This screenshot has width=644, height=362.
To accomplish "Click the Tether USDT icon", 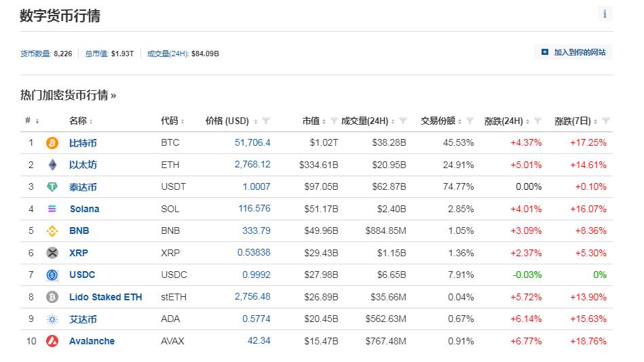I will (52, 187).
